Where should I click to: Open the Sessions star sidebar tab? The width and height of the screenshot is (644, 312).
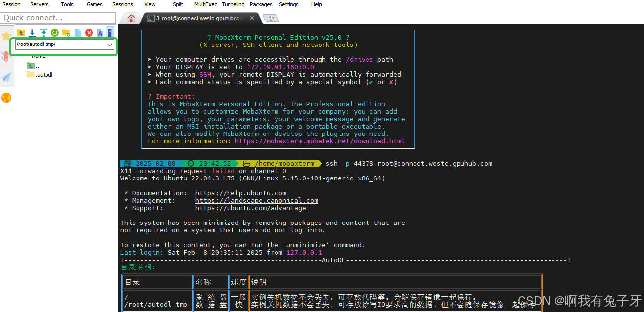tap(6, 36)
